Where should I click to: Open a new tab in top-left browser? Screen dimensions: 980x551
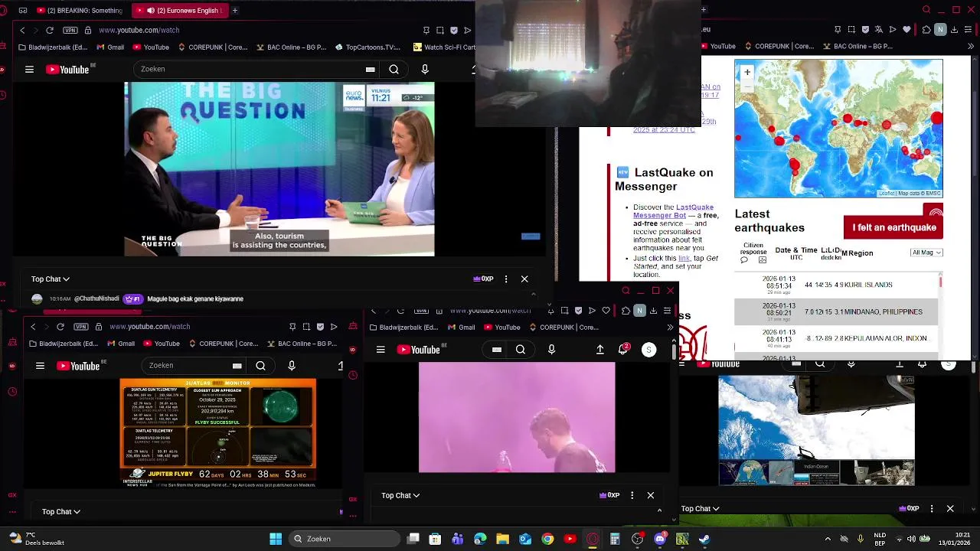(234, 11)
